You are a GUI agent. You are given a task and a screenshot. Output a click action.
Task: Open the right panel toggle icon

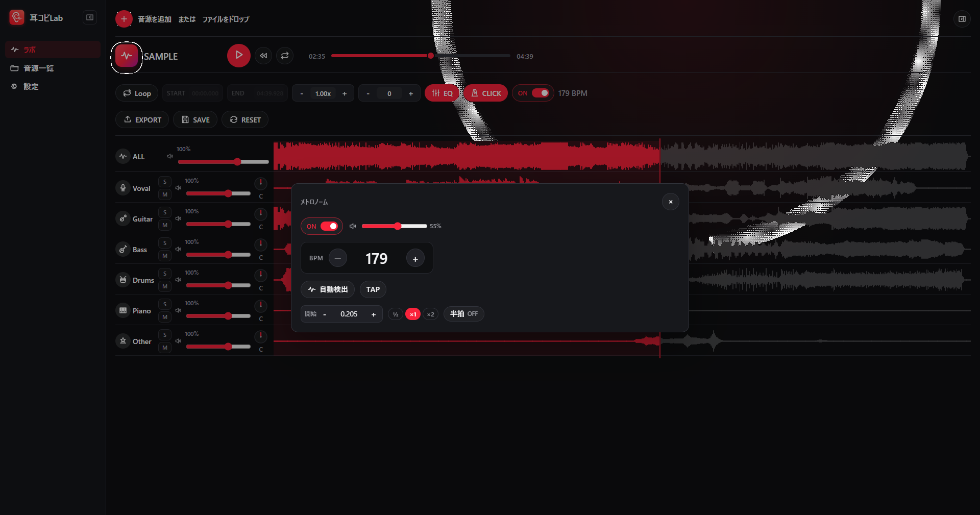coord(962,19)
